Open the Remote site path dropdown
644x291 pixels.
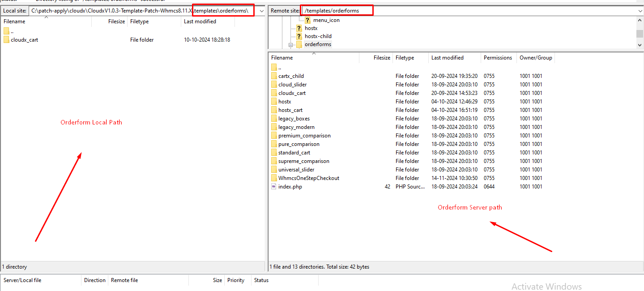(640, 11)
